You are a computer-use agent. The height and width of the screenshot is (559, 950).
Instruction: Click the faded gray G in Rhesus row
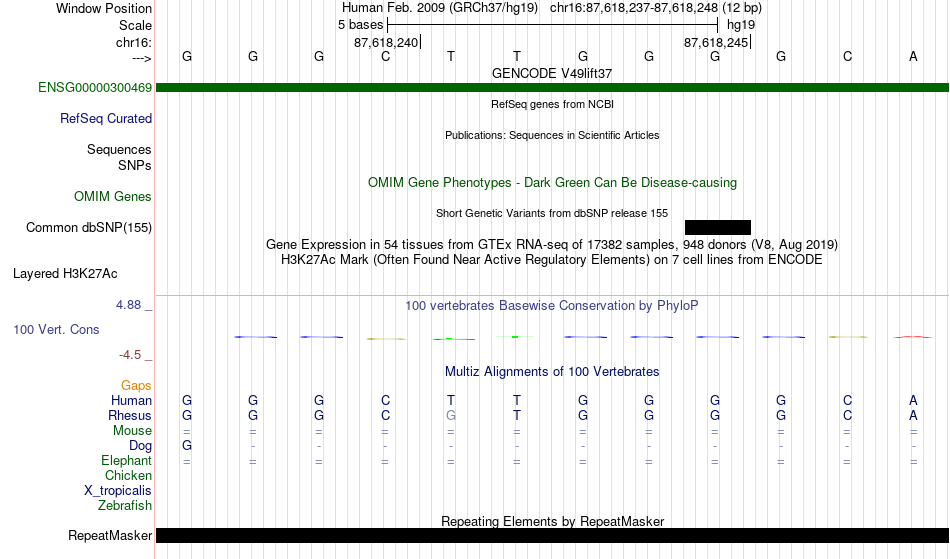(x=451, y=415)
